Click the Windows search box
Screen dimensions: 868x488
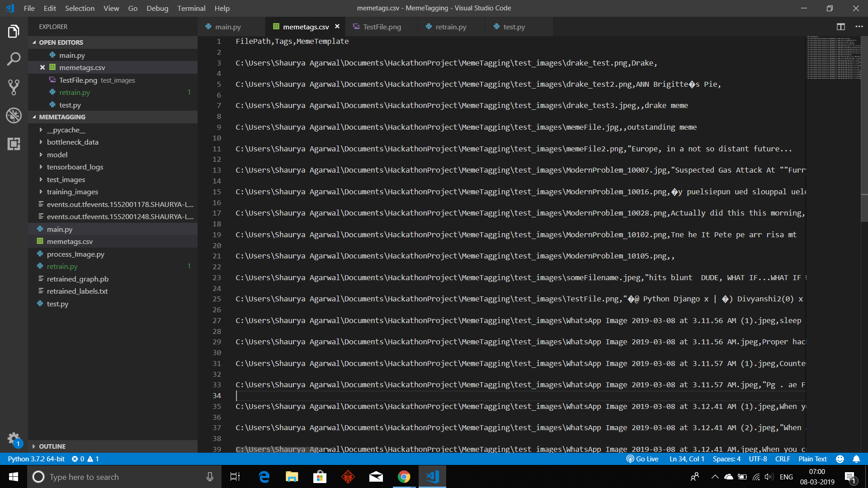click(x=124, y=477)
